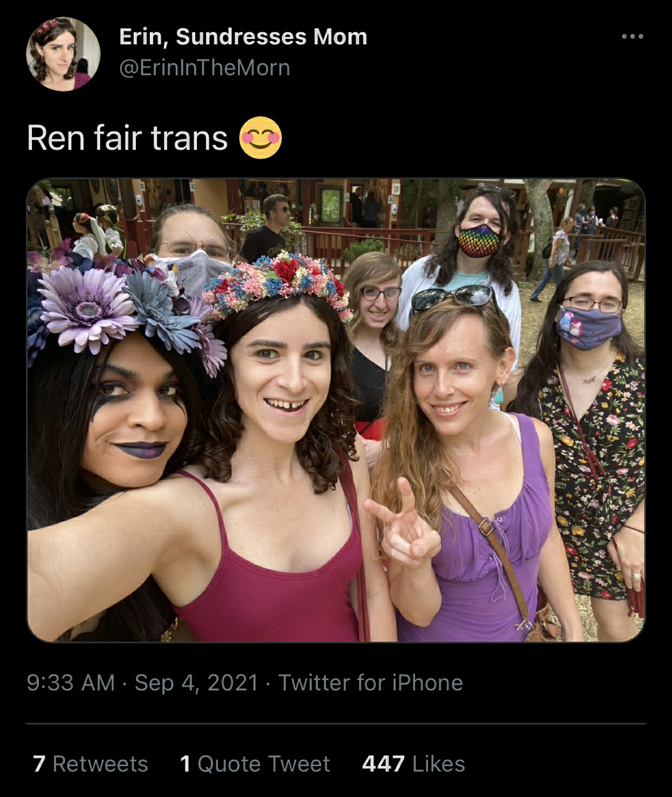
Task: Click the Sep 4, 2021 date
Action: (196, 683)
